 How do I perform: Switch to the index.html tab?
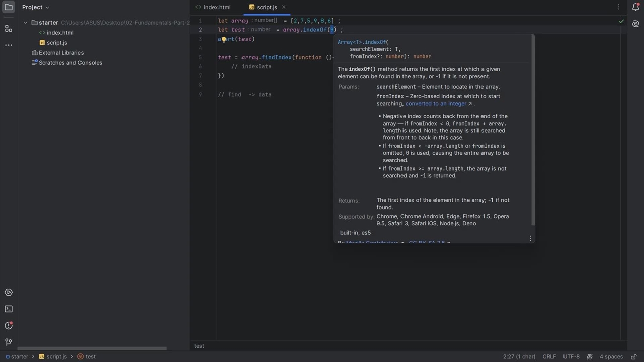[x=217, y=7]
